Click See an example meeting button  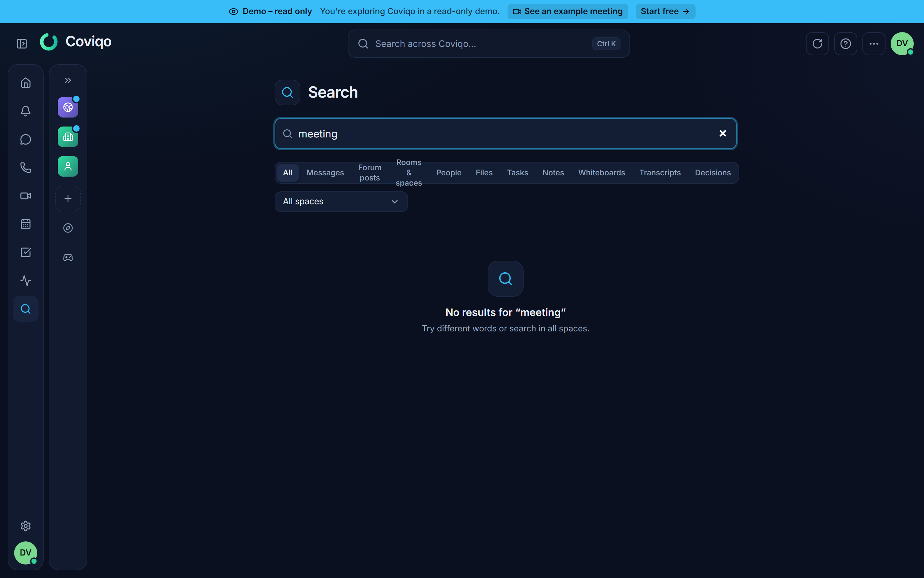click(x=568, y=12)
